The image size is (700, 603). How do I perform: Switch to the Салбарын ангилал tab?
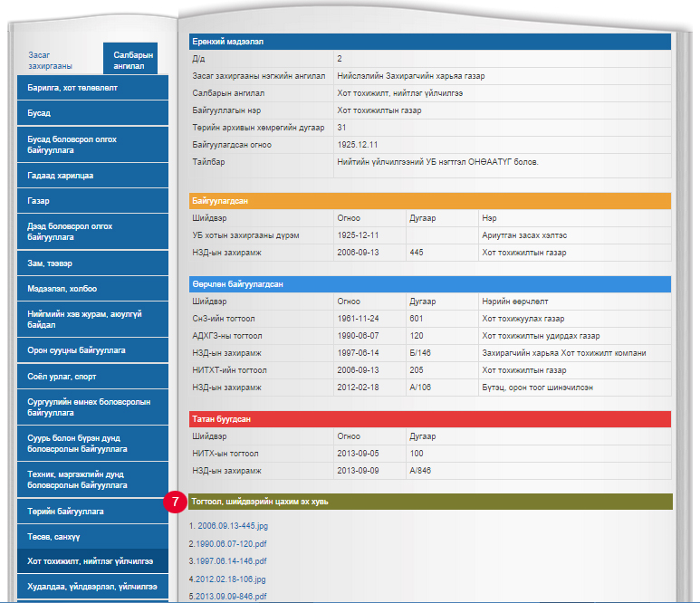(129, 60)
